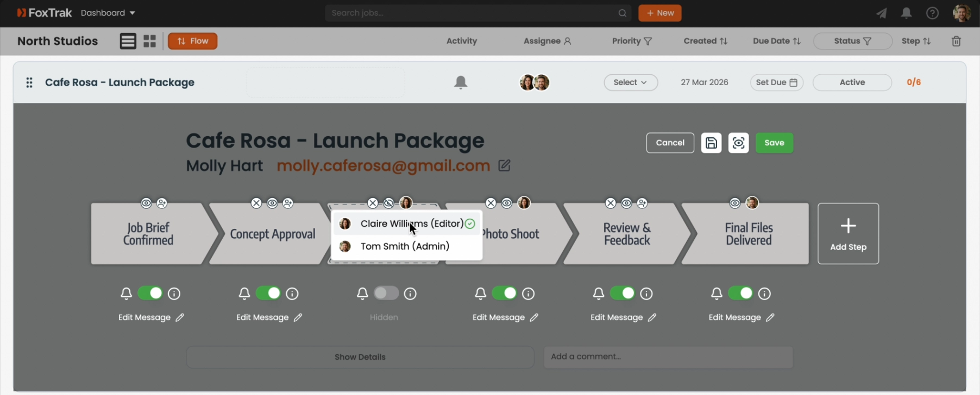Click the assignee avatar above Final Files Delivered
The width and height of the screenshot is (980, 395).
[752, 203]
